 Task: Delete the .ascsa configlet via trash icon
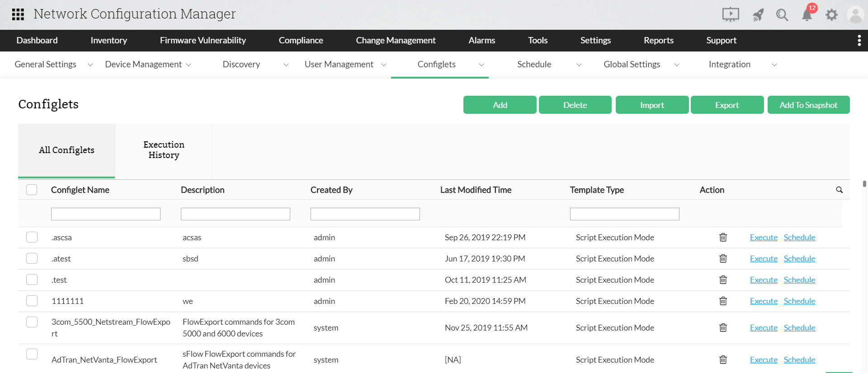tap(723, 237)
